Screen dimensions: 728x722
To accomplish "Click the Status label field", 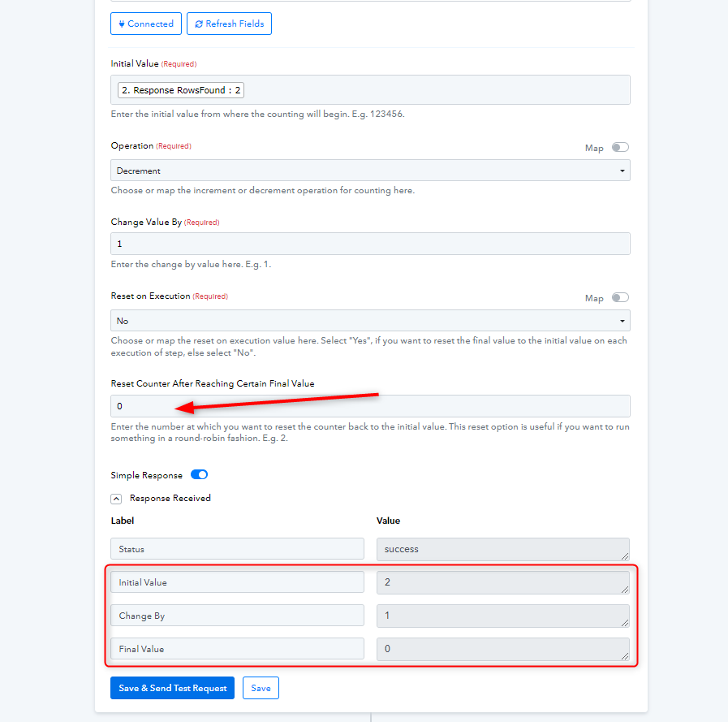I will tap(237, 549).
